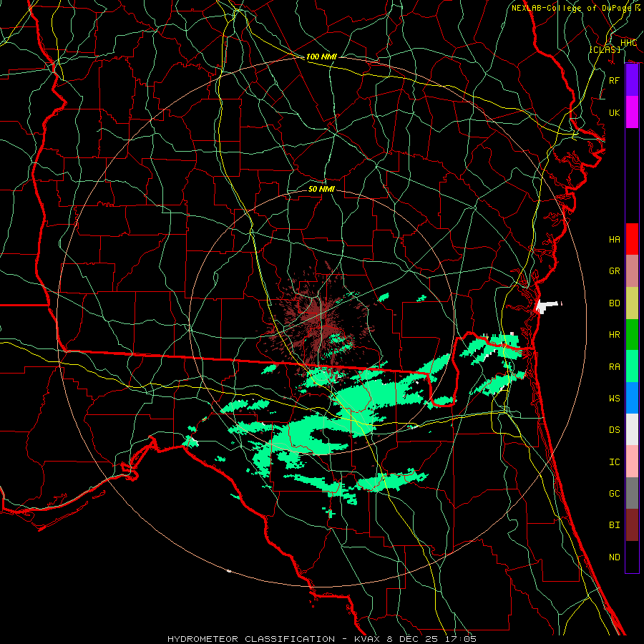Click the RF legend label
The width and height of the screenshot is (644, 644).
pyautogui.click(x=614, y=80)
